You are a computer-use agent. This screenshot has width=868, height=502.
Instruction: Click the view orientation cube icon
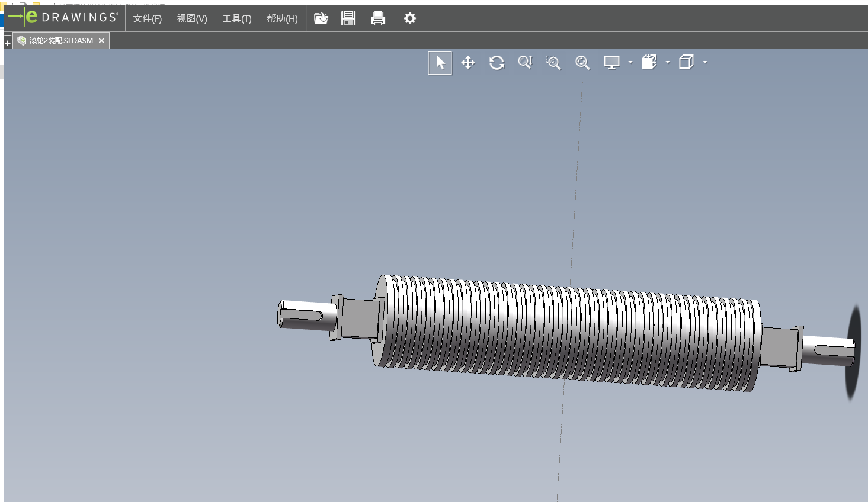(649, 62)
